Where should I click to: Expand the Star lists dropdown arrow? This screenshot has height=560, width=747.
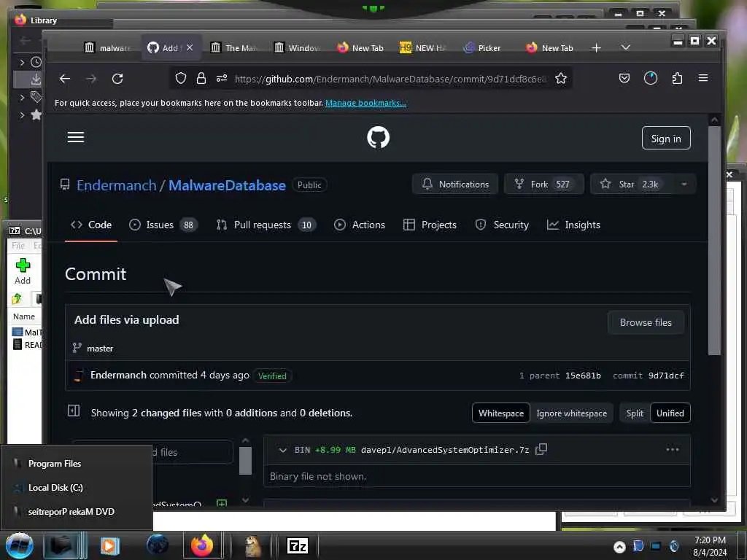coord(684,184)
